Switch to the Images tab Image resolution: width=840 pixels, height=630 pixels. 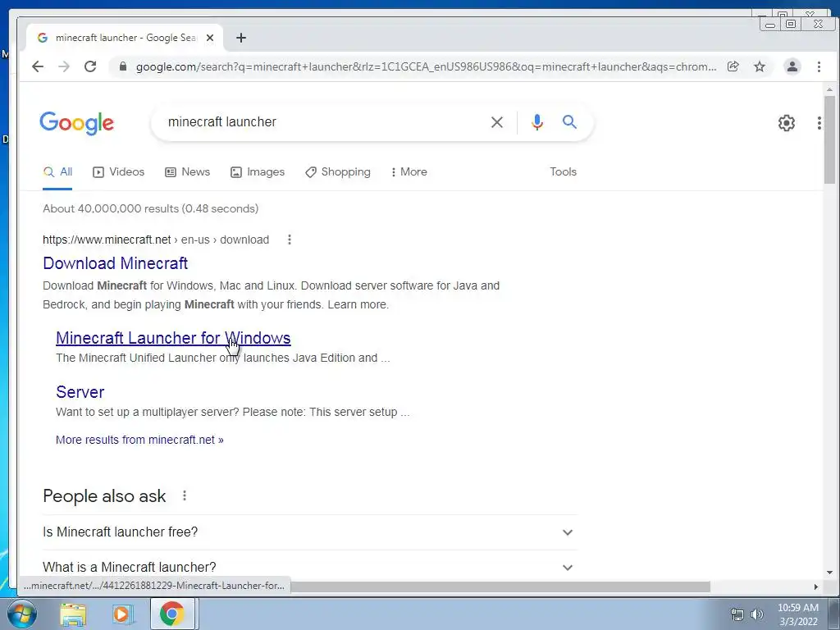coord(258,172)
